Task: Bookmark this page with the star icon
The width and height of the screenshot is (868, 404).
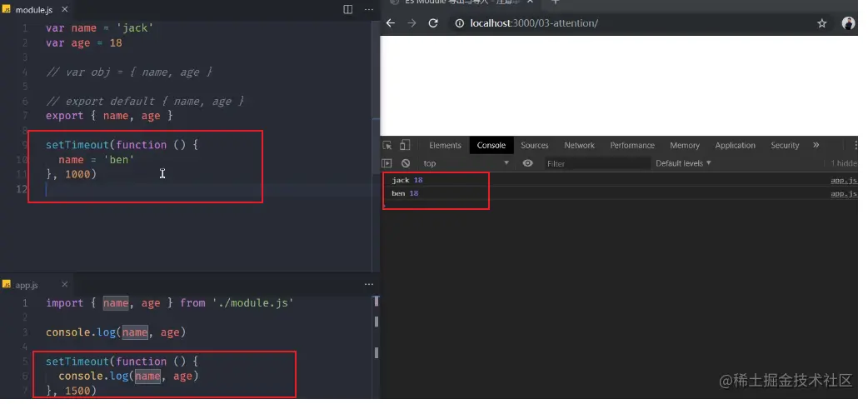Action: [822, 23]
